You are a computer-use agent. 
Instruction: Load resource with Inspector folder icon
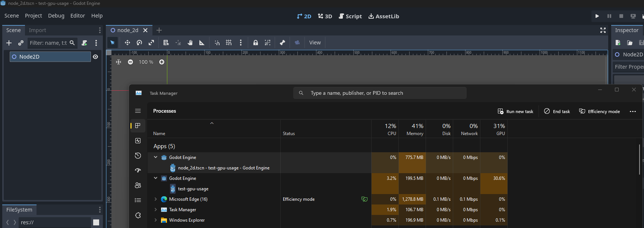point(630,43)
